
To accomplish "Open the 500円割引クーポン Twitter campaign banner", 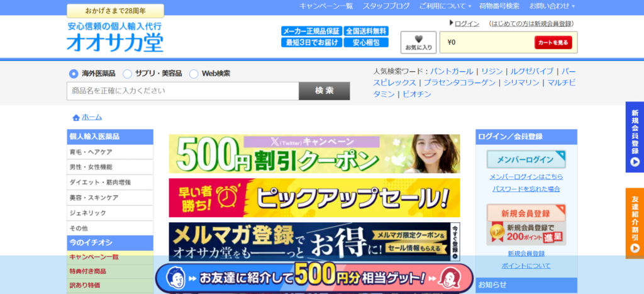I will click(314, 154).
